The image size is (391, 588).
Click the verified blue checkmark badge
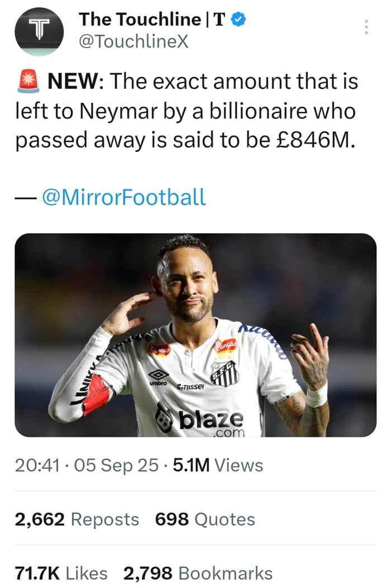(x=237, y=19)
